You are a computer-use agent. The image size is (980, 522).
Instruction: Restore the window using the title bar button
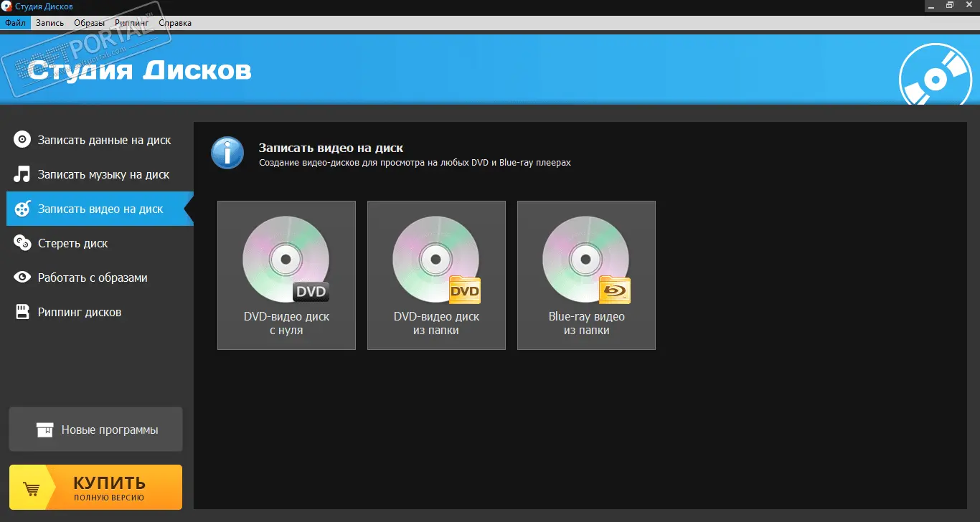(949, 5)
